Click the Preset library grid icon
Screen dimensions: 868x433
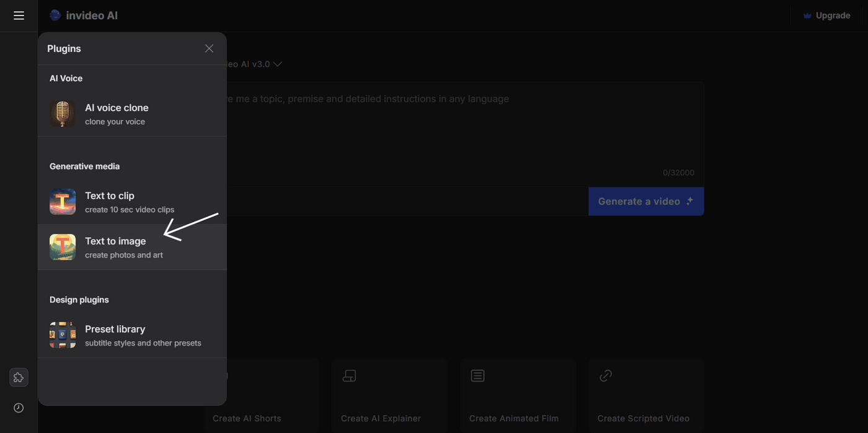click(63, 335)
